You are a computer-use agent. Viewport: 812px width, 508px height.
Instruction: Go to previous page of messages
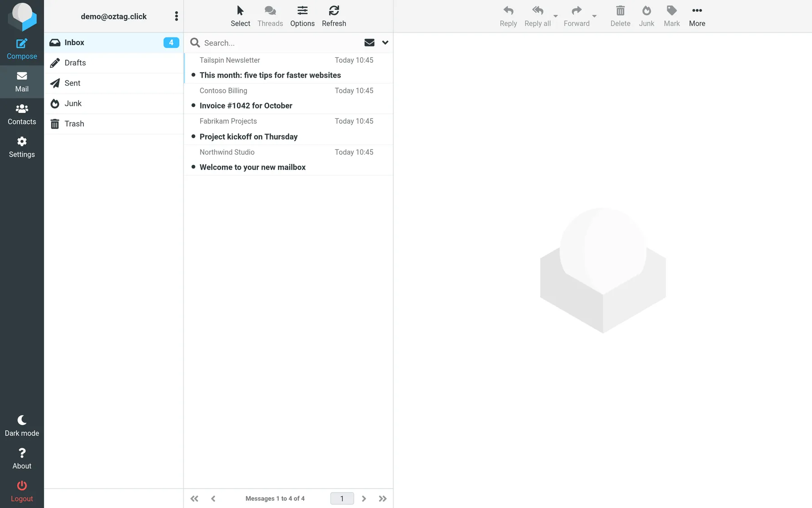click(213, 499)
